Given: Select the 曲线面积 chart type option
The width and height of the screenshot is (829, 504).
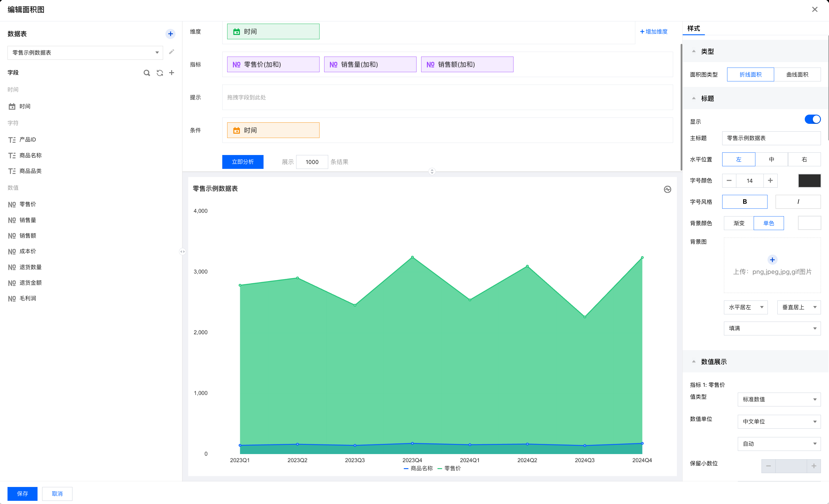Looking at the screenshot, I should tap(797, 75).
